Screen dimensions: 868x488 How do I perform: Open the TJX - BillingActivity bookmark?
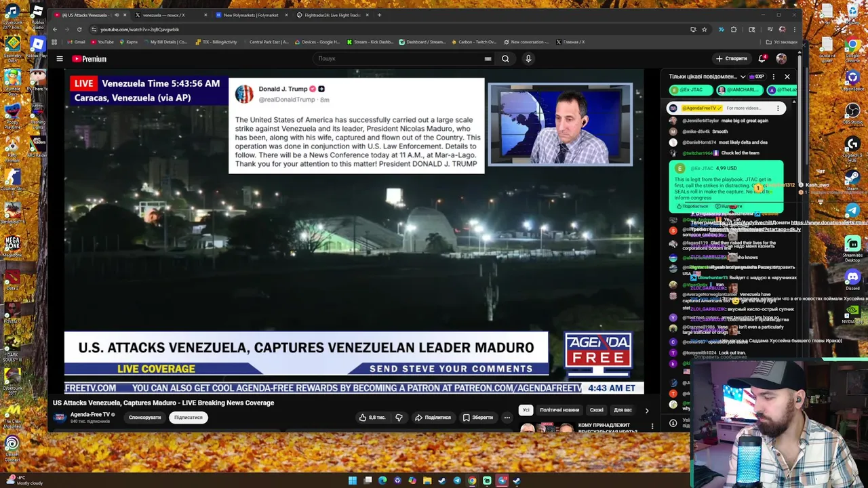pos(216,42)
